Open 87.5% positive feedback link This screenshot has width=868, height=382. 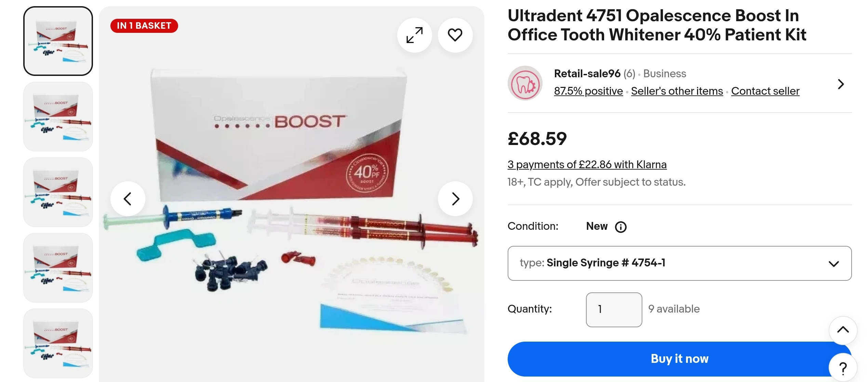pyautogui.click(x=588, y=91)
